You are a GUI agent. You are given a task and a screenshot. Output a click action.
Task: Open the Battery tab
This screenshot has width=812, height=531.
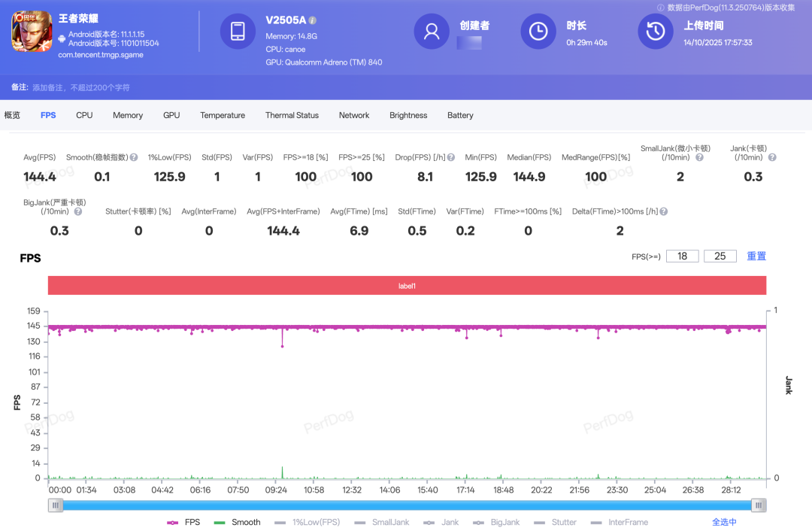pos(460,116)
